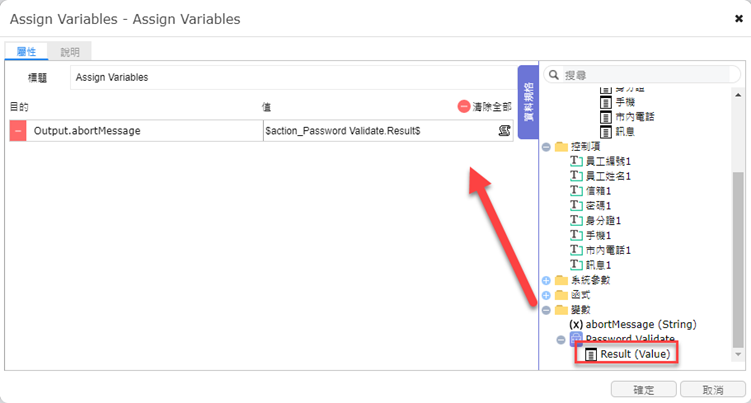Click the red 清除全部 icon
Image resolution: width=751 pixels, height=403 pixels.
pos(464,106)
